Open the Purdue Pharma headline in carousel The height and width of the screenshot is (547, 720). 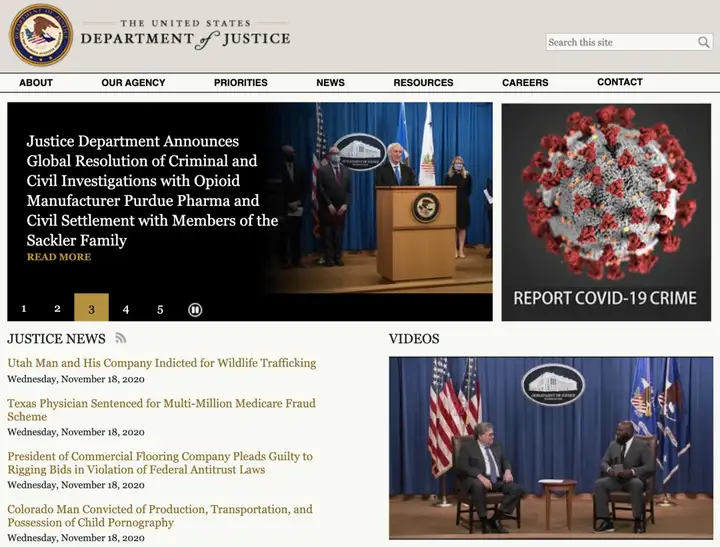pyautogui.click(x=152, y=191)
